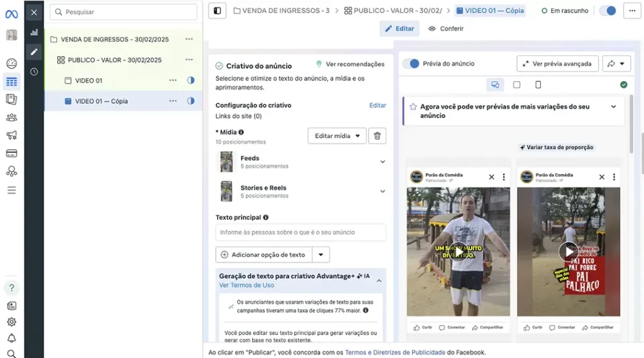Open the notifications bell icon

point(11,338)
